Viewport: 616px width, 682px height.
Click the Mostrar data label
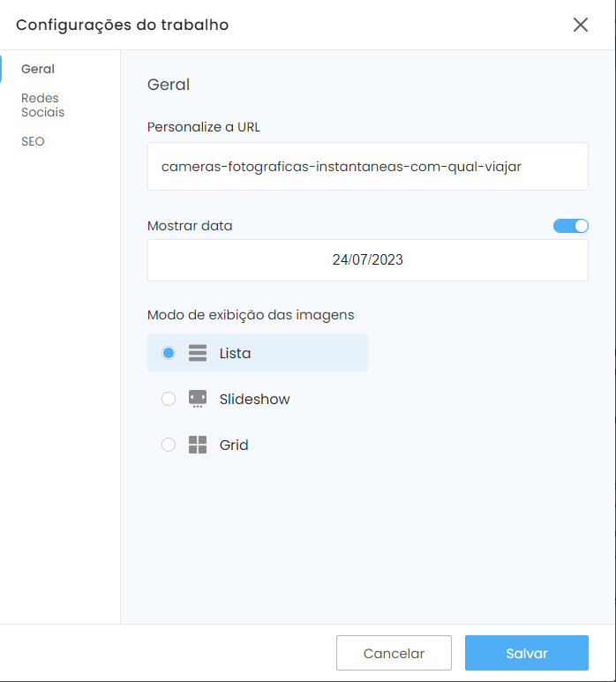190,226
